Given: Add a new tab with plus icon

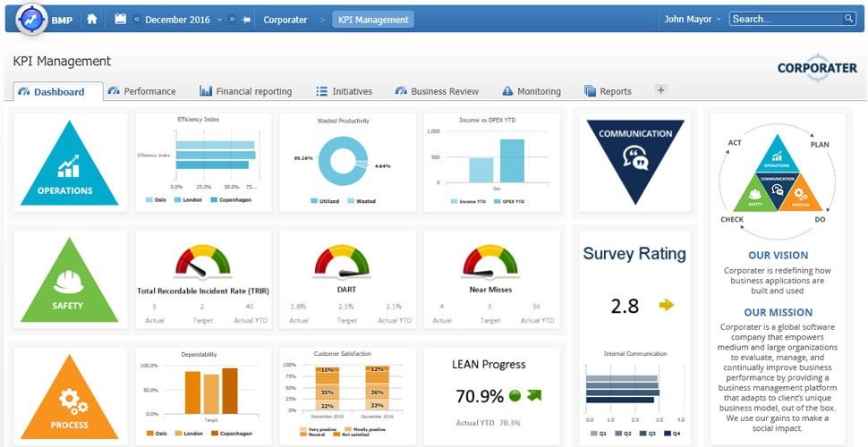Looking at the screenshot, I should tap(660, 89).
